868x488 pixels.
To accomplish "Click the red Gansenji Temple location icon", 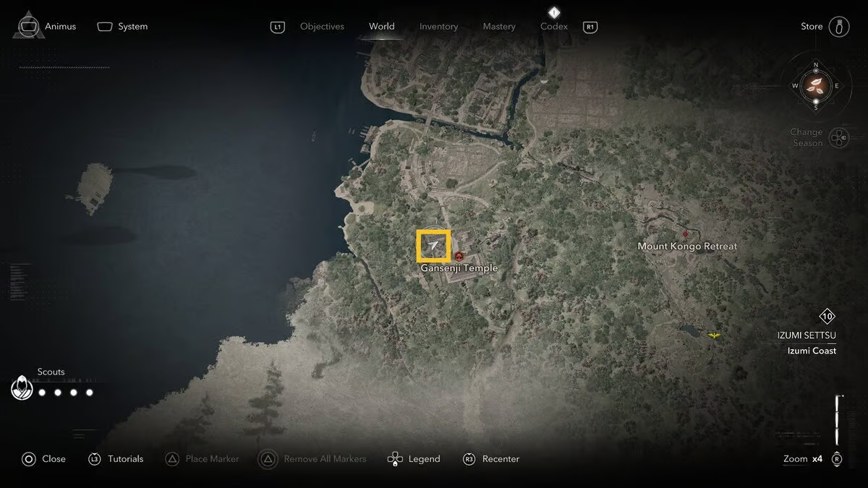I will click(459, 256).
